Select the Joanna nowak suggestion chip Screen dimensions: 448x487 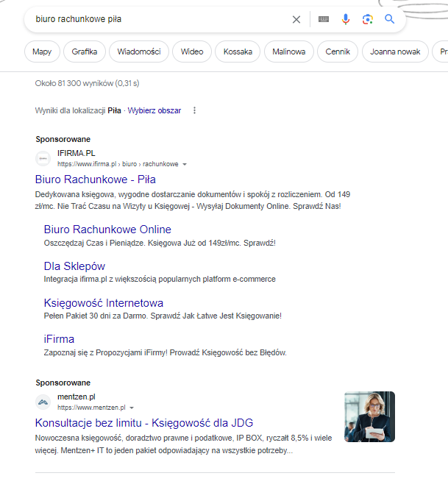395,51
